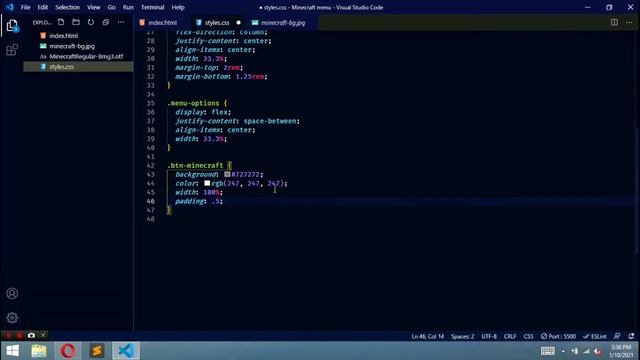The image size is (640, 360).
Task: Click the .btn-minecraft selector text
Action: tap(195, 165)
